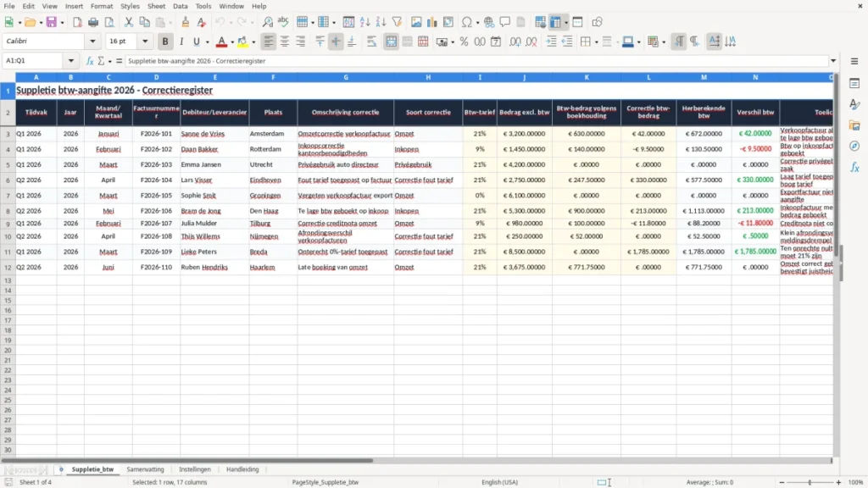Viewport: 868px width, 488px height.
Task: Open the Tools menu
Action: 203,6
